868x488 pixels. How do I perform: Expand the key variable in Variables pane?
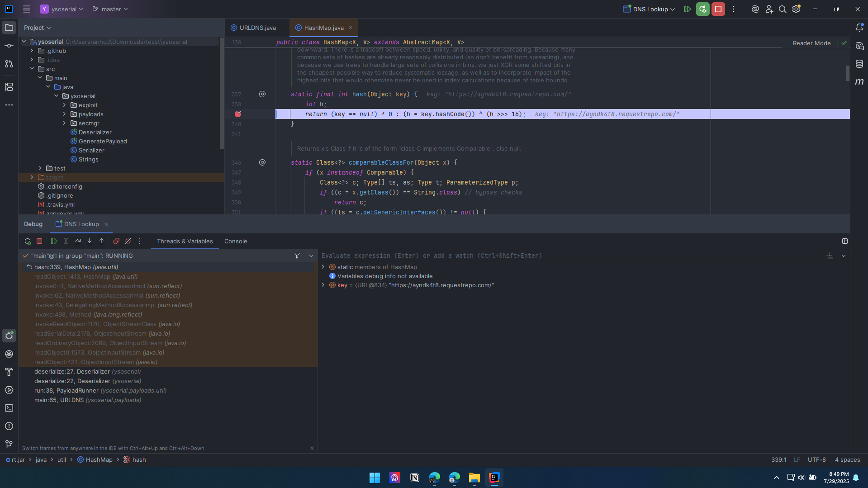coord(323,285)
